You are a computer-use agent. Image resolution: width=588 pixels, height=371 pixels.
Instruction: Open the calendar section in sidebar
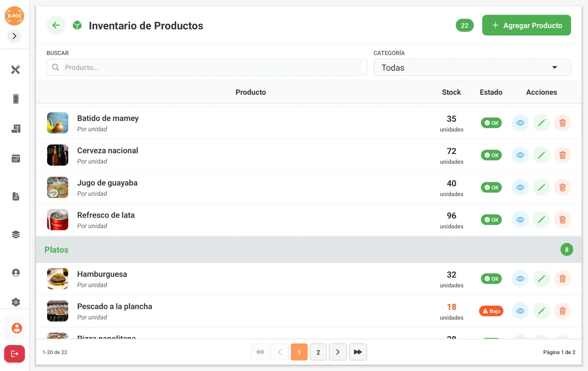[x=16, y=158]
